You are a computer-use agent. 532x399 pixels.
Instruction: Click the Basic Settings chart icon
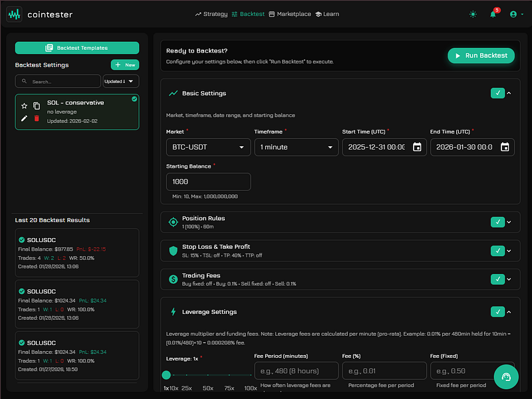click(173, 93)
